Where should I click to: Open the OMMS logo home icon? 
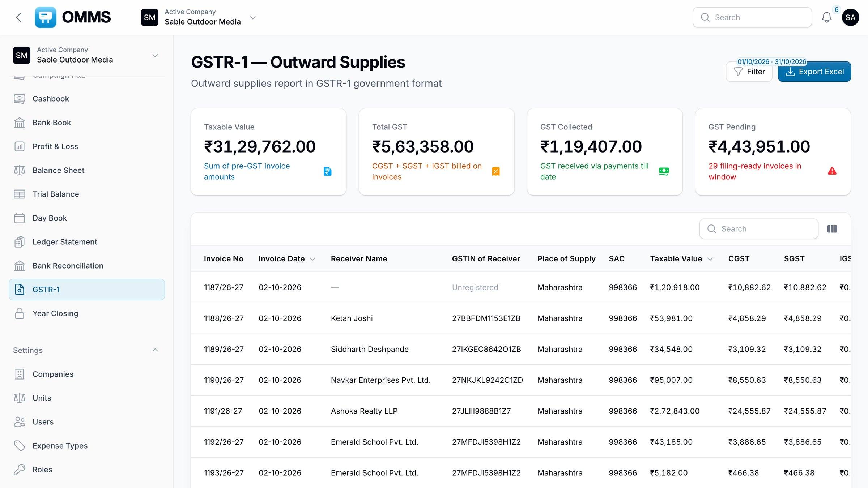46,17
